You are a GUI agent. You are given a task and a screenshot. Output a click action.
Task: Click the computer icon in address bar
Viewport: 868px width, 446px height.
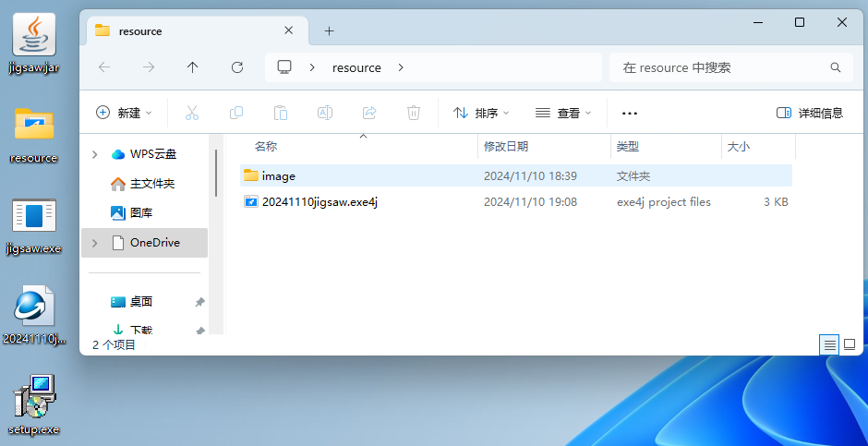click(284, 67)
